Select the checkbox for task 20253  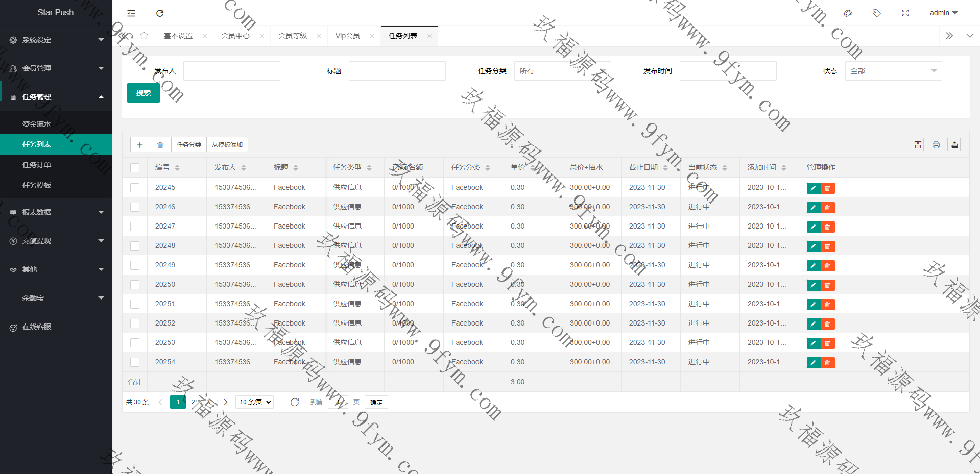click(135, 343)
